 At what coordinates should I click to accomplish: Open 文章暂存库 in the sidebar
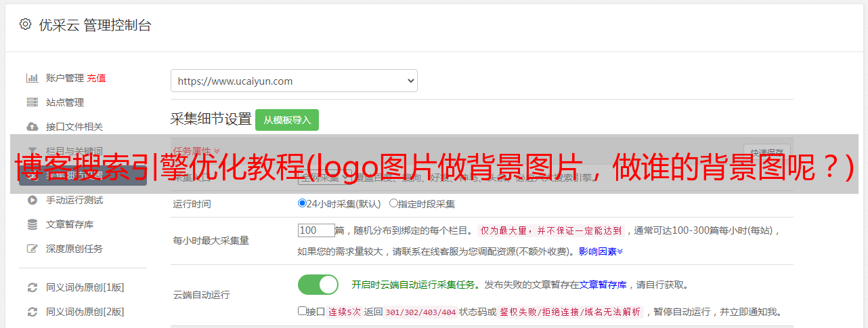click(x=70, y=224)
